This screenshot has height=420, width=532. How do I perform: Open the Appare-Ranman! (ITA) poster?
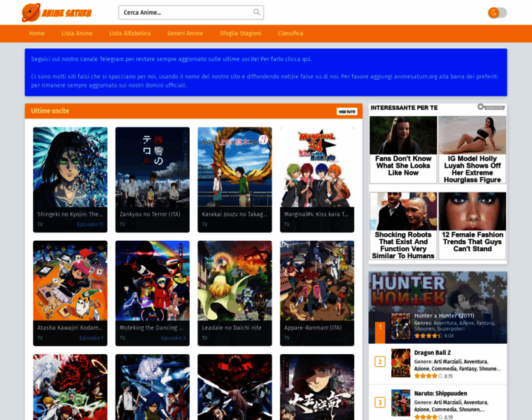317,281
